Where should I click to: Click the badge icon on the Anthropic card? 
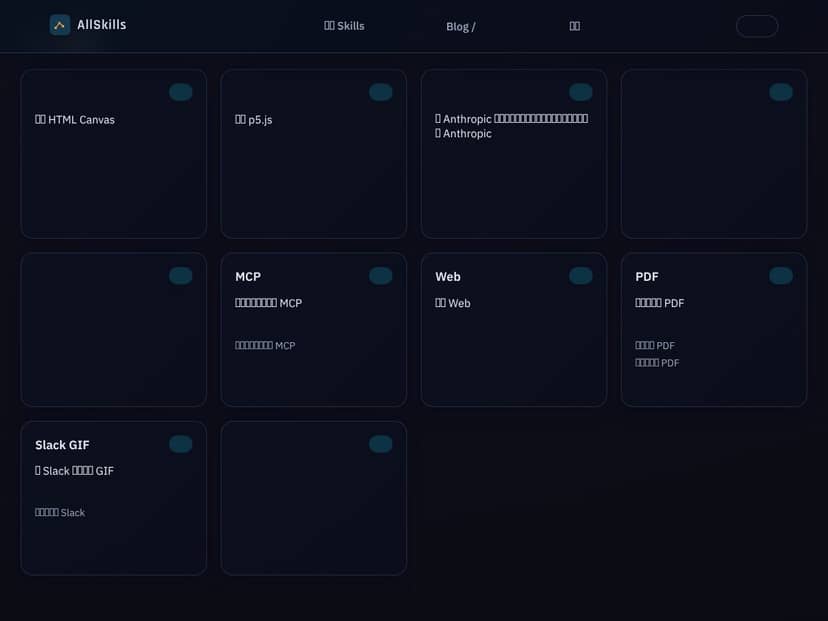(x=581, y=91)
